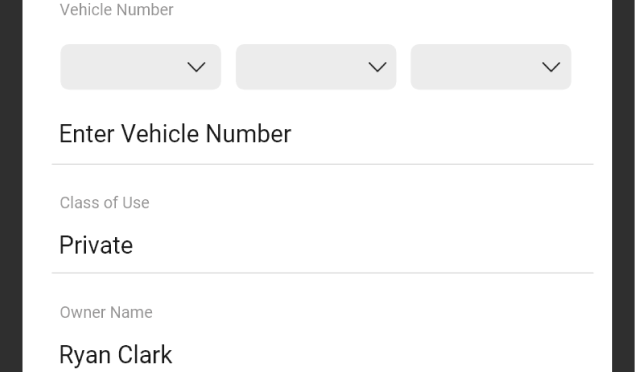
Task: Open the middle vehicle number dropdown box
Action: [x=316, y=67]
